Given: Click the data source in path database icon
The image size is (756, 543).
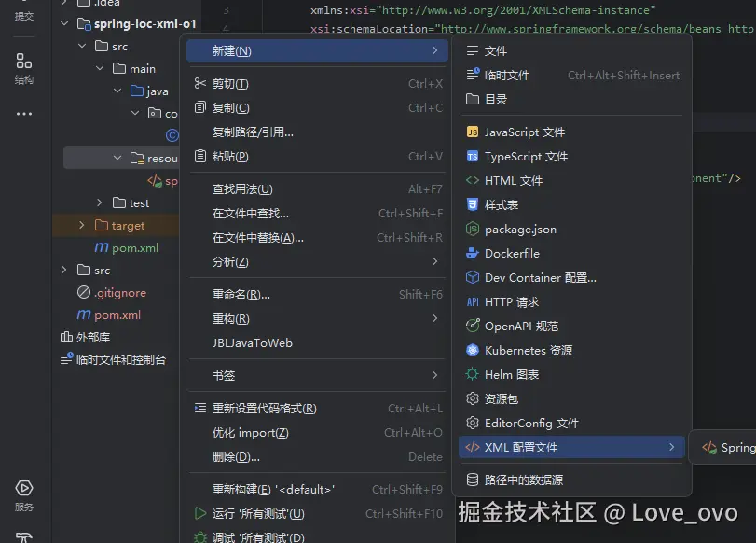Looking at the screenshot, I should [473, 480].
